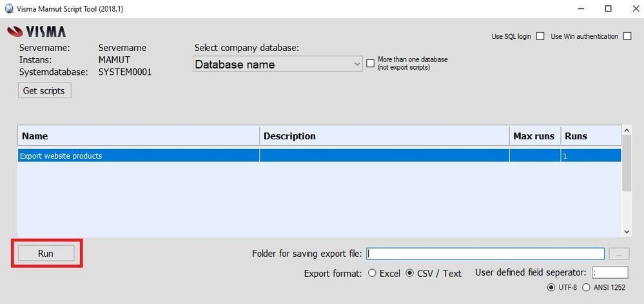Select the Excel export format
The image size is (644, 304).
[x=372, y=273]
